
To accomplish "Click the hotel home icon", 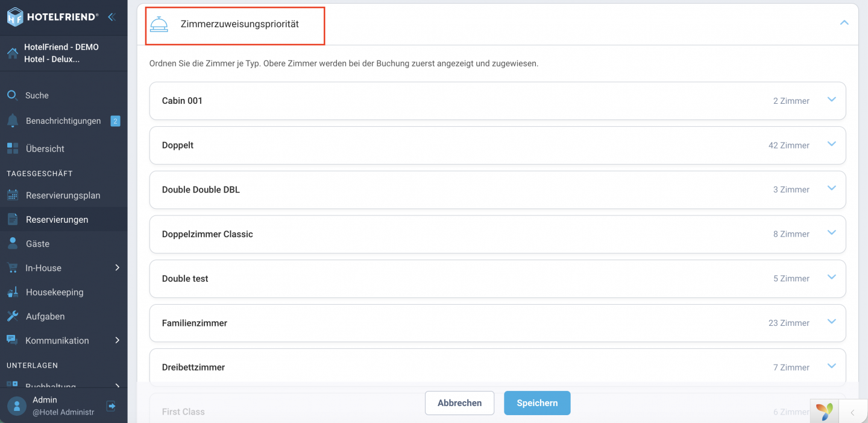I will point(12,53).
